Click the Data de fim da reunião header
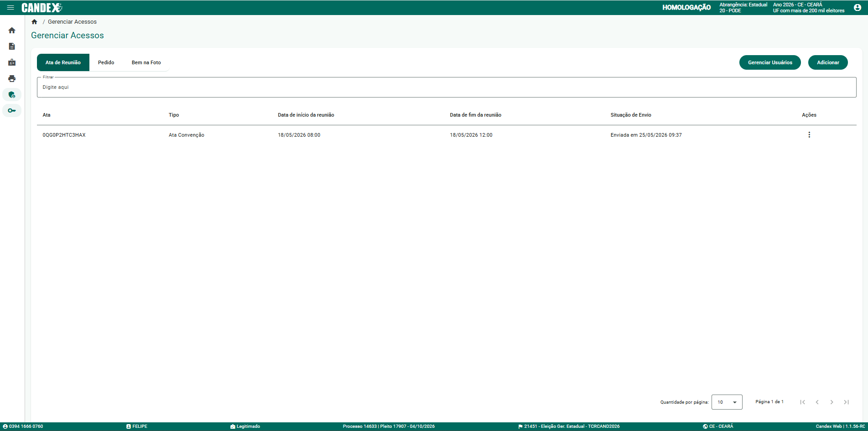 pyautogui.click(x=475, y=115)
